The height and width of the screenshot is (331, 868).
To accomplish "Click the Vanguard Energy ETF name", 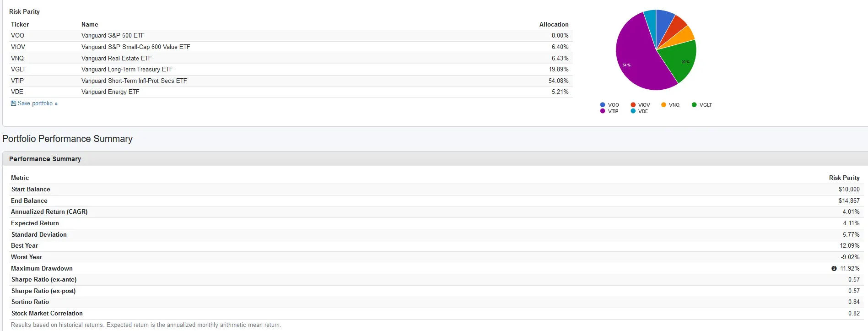I will [x=110, y=92].
